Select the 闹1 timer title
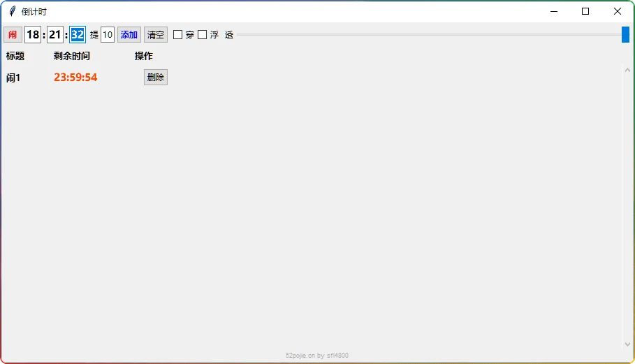 tap(13, 78)
